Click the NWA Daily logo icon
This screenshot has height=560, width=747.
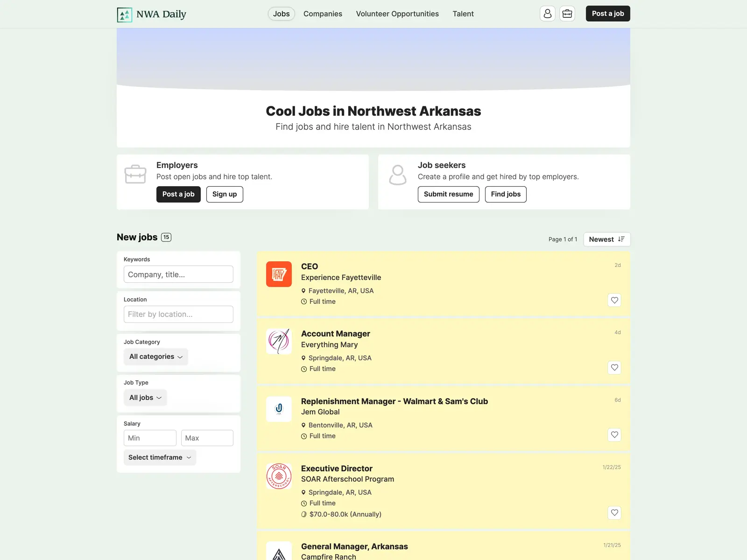[125, 14]
